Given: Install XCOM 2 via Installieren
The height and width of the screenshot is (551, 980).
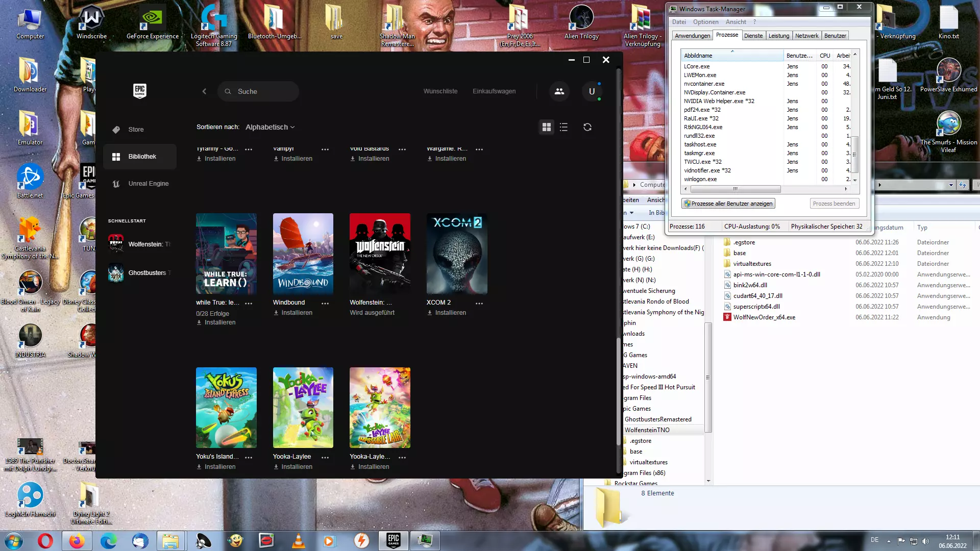Looking at the screenshot, I should (x=447, y=313).
